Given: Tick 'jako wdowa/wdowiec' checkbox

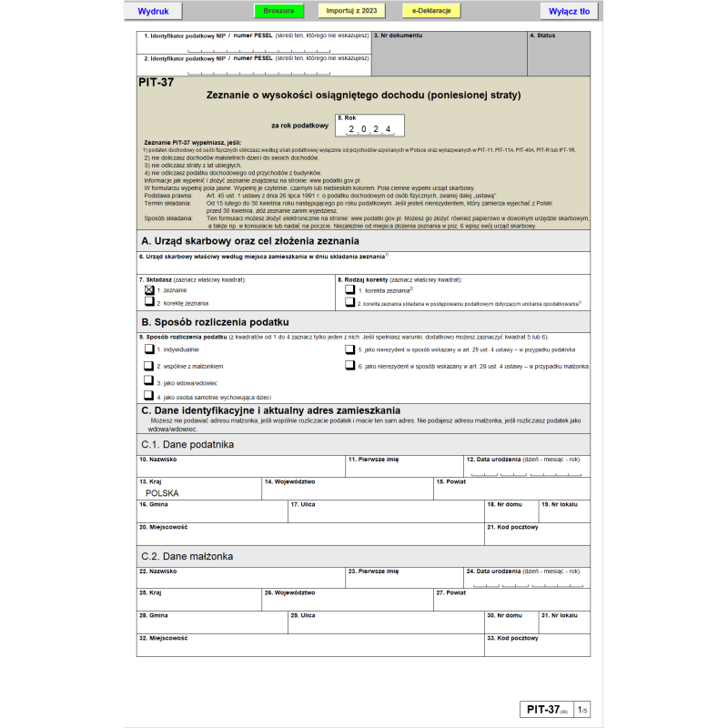Looking at the screenshot, I should pos(149,382).
